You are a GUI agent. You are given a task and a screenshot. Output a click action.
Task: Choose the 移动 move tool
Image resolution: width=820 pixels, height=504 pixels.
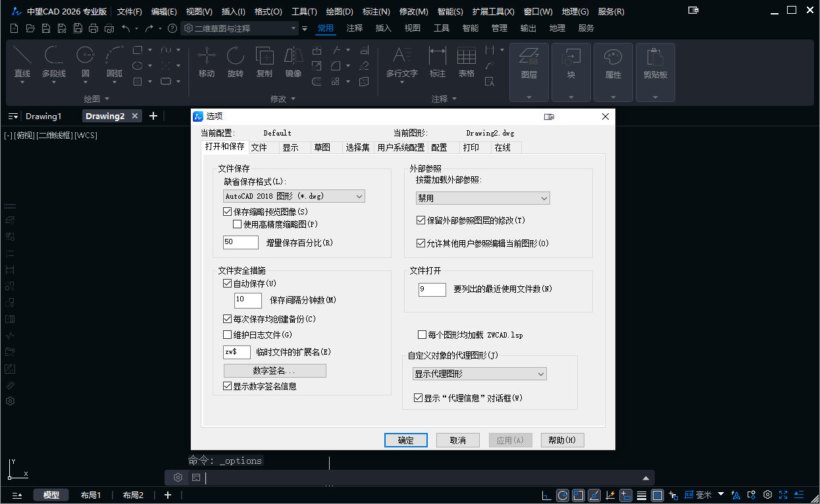(x=207, y=63)
